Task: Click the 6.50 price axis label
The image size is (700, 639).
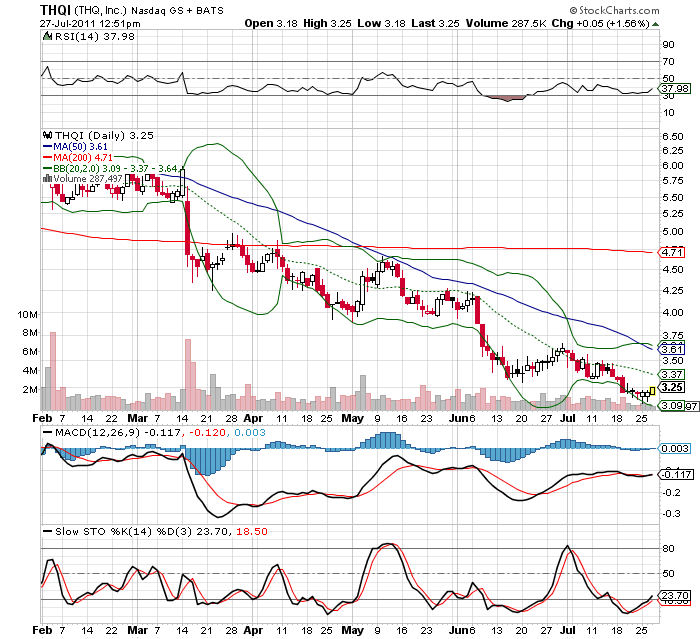Action: point(673,137)
